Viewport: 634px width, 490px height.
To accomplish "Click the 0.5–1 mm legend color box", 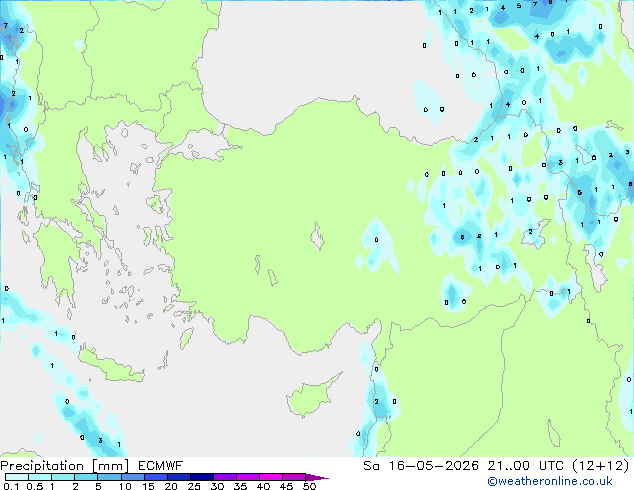I will (40, 477).
